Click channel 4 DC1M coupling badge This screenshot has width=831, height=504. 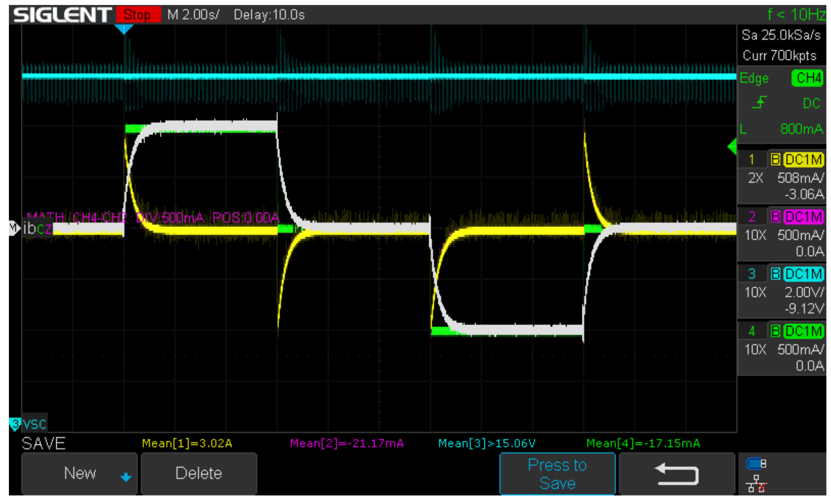click(x=804, y=331)
